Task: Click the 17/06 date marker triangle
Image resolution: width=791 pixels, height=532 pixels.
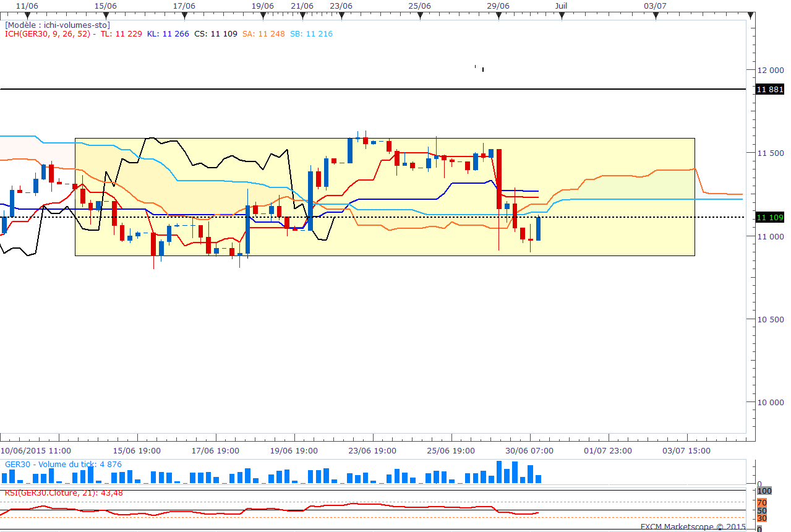Action: click(x=184, y=15)
